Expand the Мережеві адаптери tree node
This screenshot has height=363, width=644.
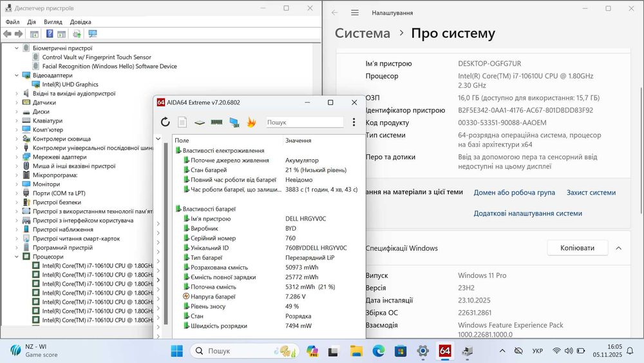pos(17,157)
